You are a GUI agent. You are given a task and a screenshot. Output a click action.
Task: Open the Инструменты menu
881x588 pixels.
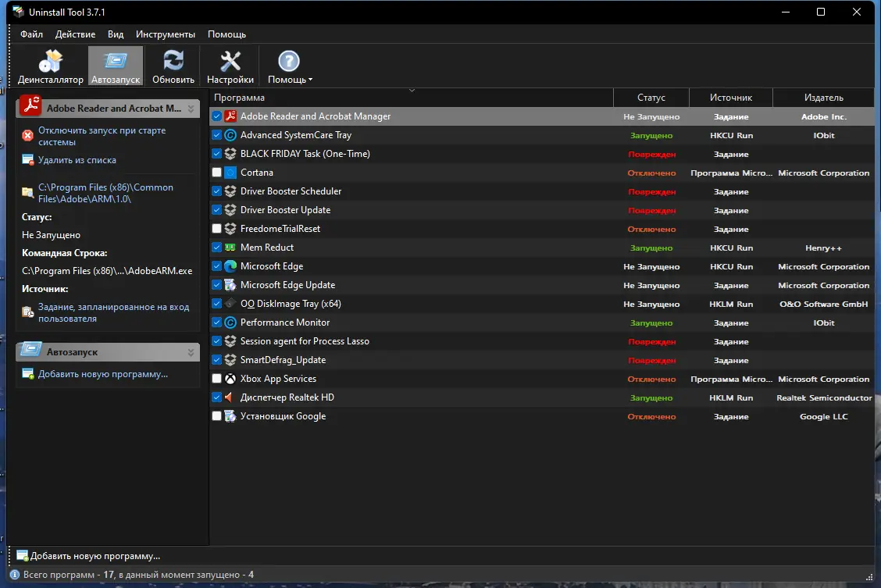click(x=166, y=34)
